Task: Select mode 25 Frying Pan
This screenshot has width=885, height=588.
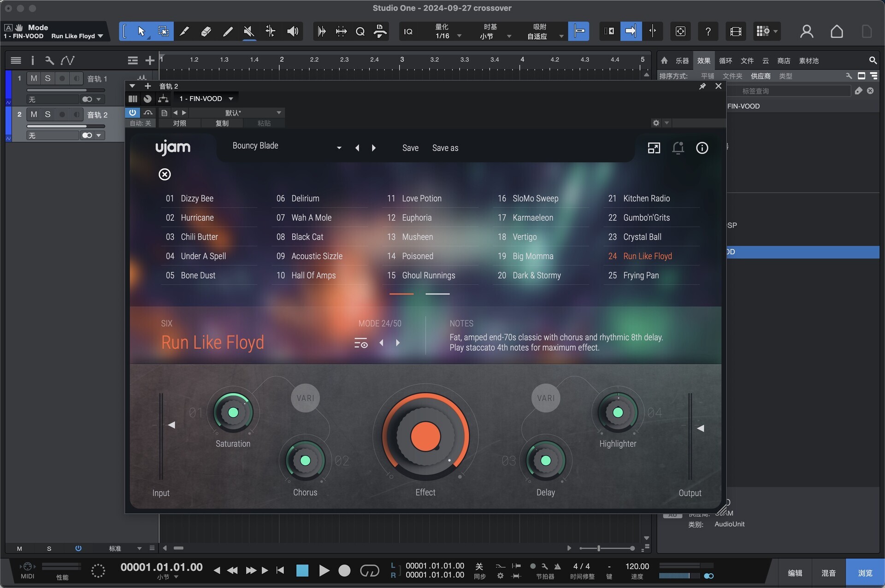Action: pos(651,275)
